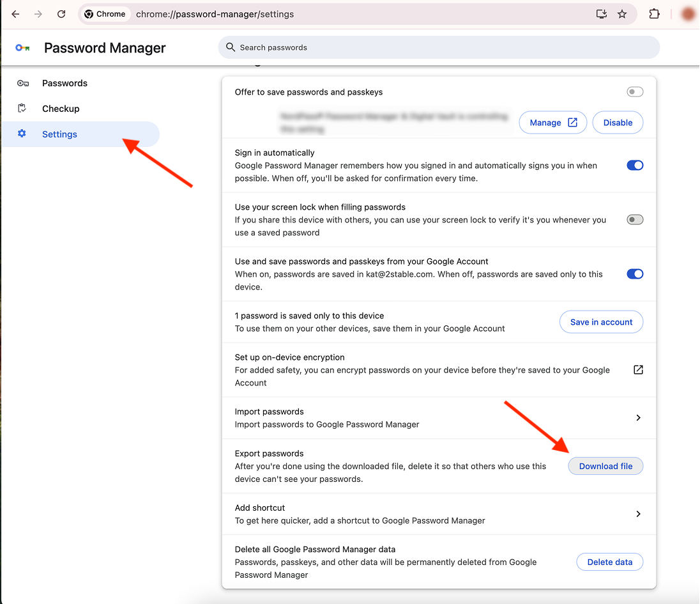Toggle off saving passwords to Google Account

pyautogui.click(x=634, y=274)
